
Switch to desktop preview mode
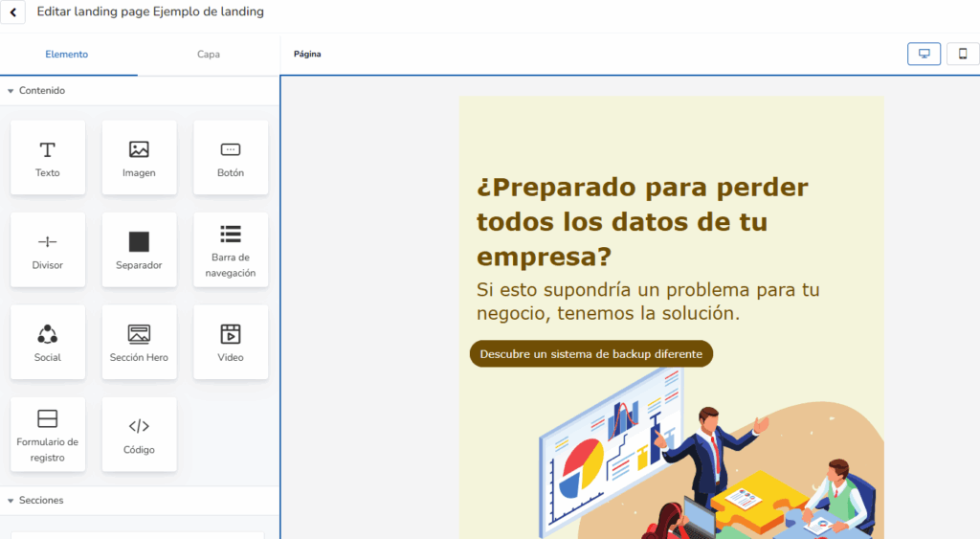[x=924, y=54]
